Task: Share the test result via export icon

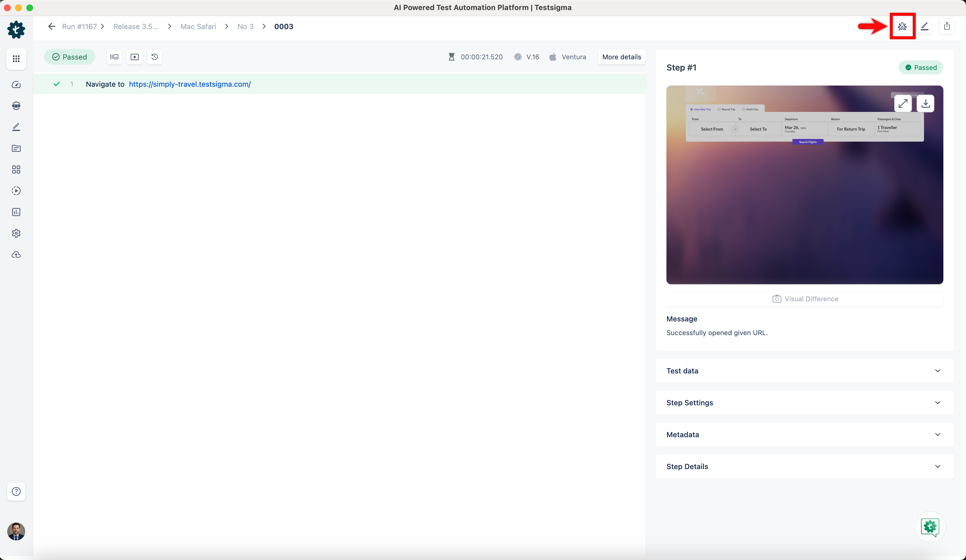Action: click(x=947, y=26)
